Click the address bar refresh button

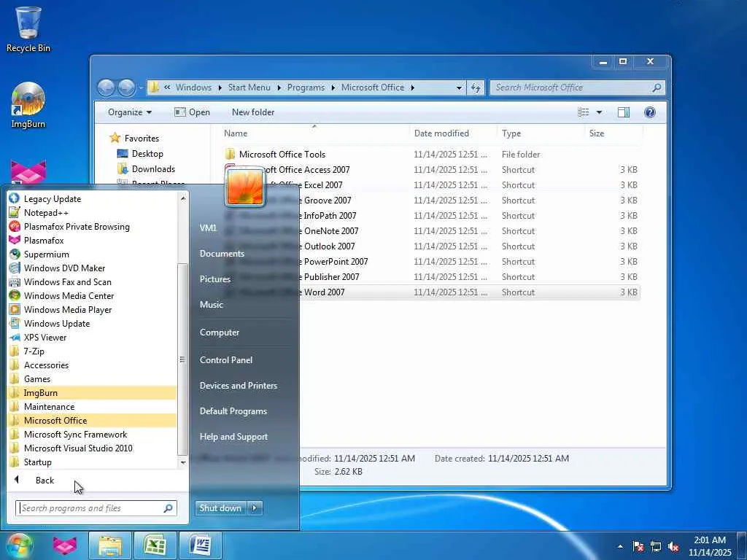(x=476, y=87)
